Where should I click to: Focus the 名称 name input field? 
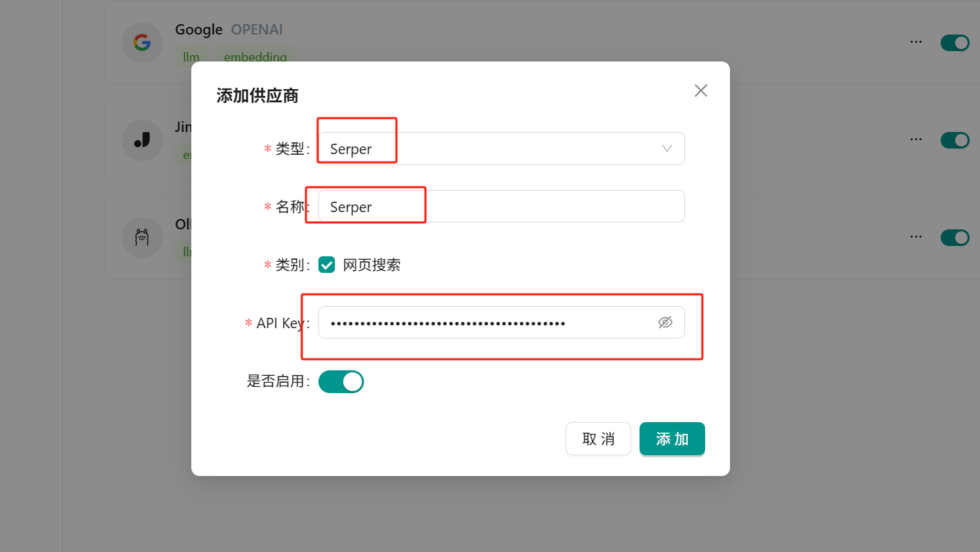[x=501, y=207]
